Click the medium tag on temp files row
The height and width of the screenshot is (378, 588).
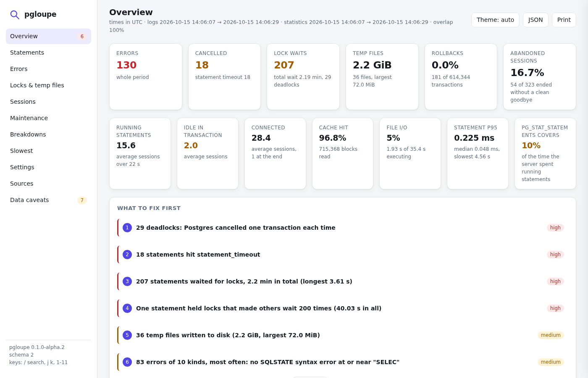pos(551,335)
